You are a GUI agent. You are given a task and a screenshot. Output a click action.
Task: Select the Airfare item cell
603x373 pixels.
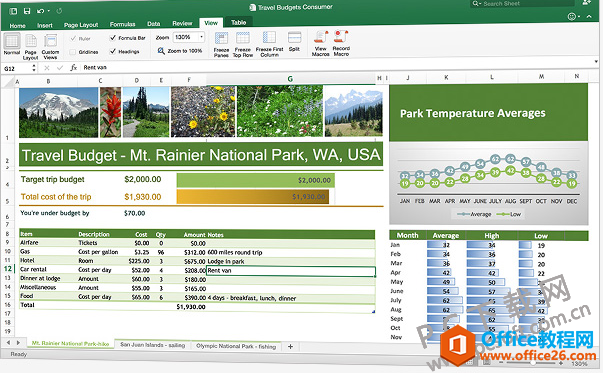[48, 243]
